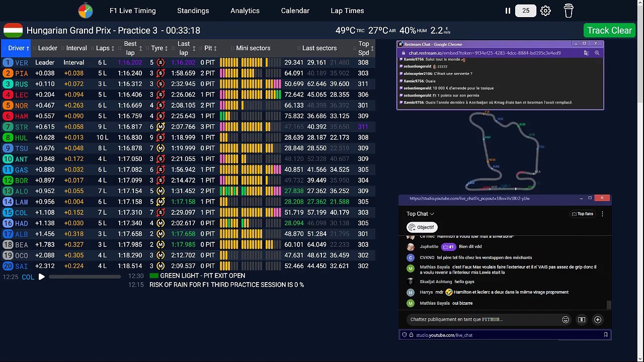Sort table by Driver column
Image resolution: width=644 pixels, height=362 pixels.
[16, 48]
